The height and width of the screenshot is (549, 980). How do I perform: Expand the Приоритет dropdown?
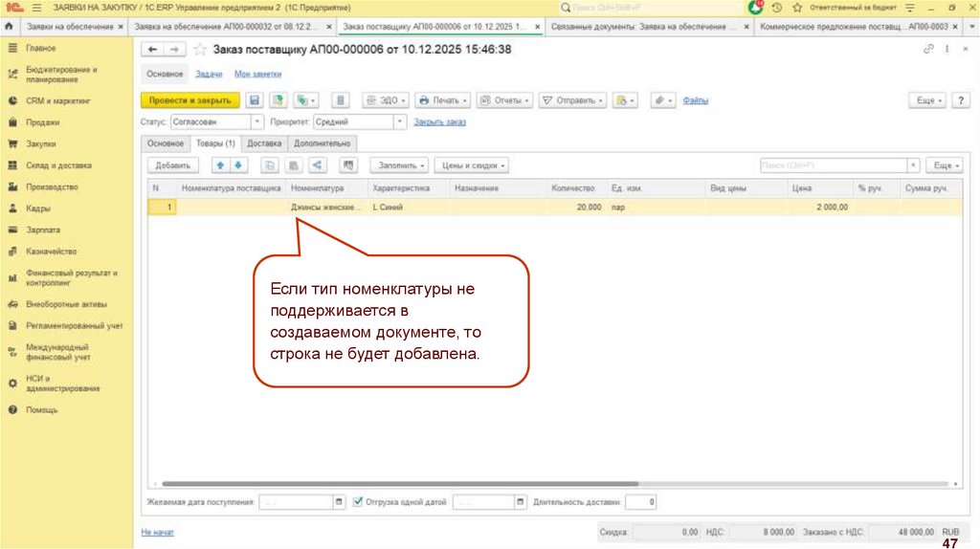(400, 122)
